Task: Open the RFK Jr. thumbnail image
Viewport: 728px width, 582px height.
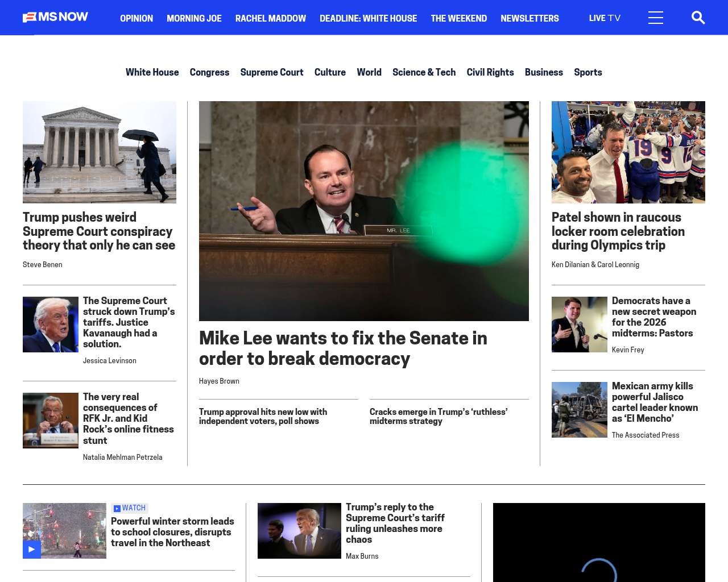Action: tap(51, 421)
